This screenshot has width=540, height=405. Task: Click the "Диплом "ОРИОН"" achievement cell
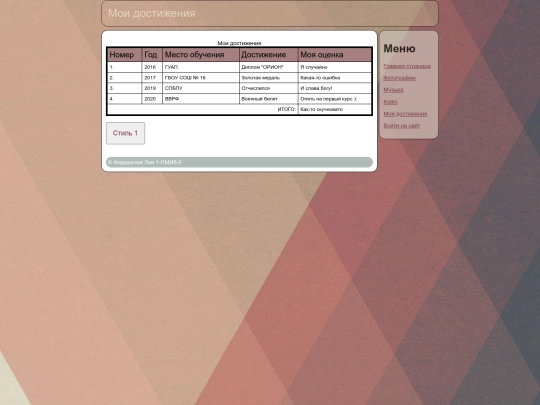[269, 67]
